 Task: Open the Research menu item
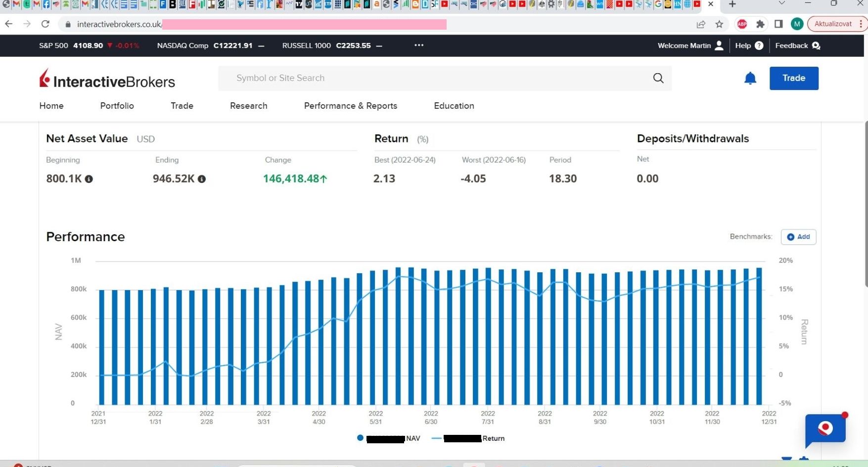pos(249,106)
